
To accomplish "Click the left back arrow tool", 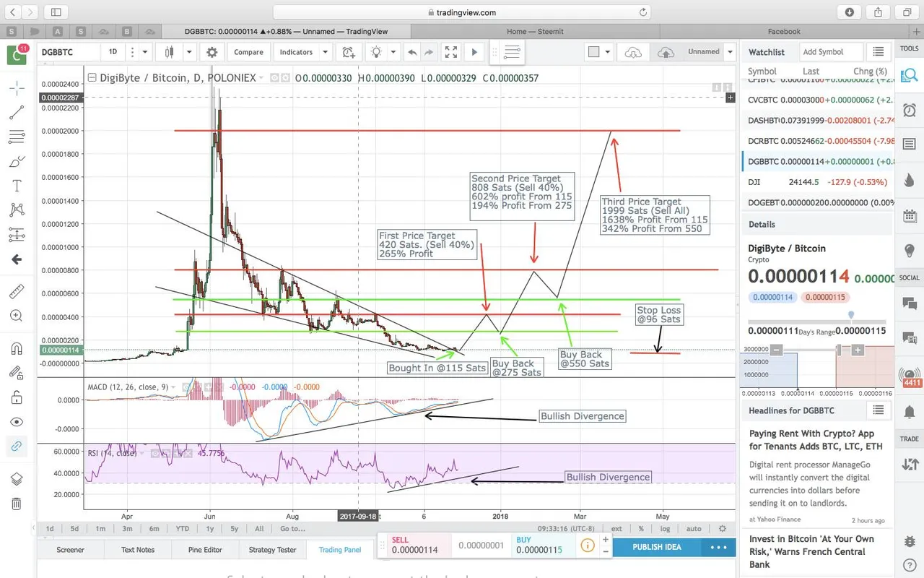I will click(x=17, y=259).
